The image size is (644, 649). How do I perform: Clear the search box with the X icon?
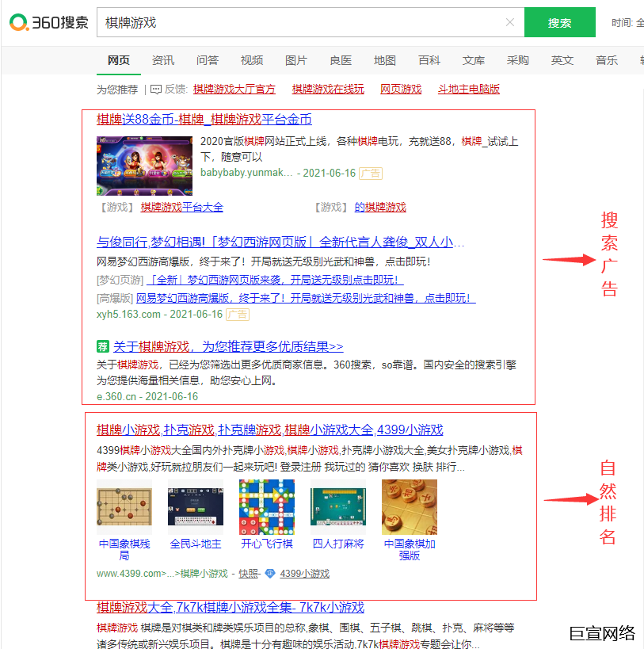coord(510,23)
